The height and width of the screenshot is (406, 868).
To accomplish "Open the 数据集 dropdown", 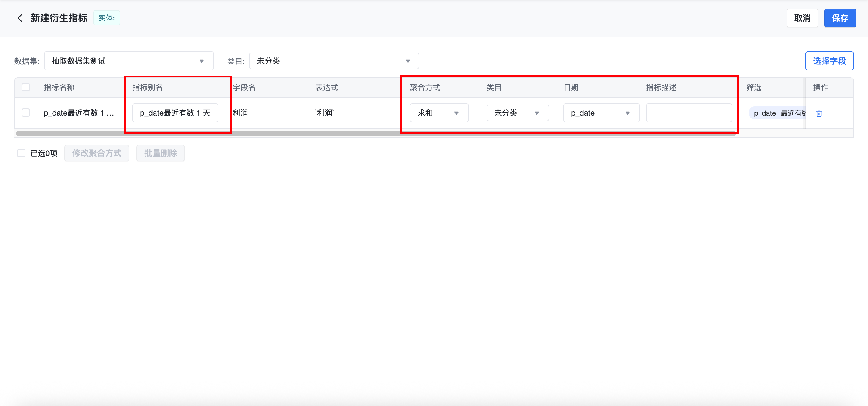I will 129,61.
